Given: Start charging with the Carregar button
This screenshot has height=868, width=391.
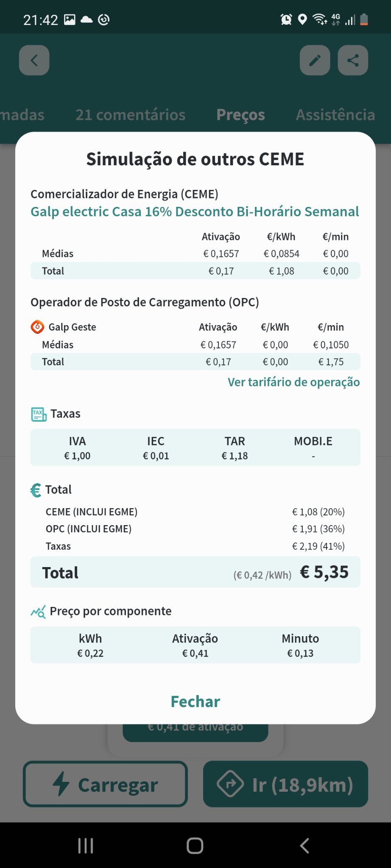Looking at the screenshot, I should [105, 784].
